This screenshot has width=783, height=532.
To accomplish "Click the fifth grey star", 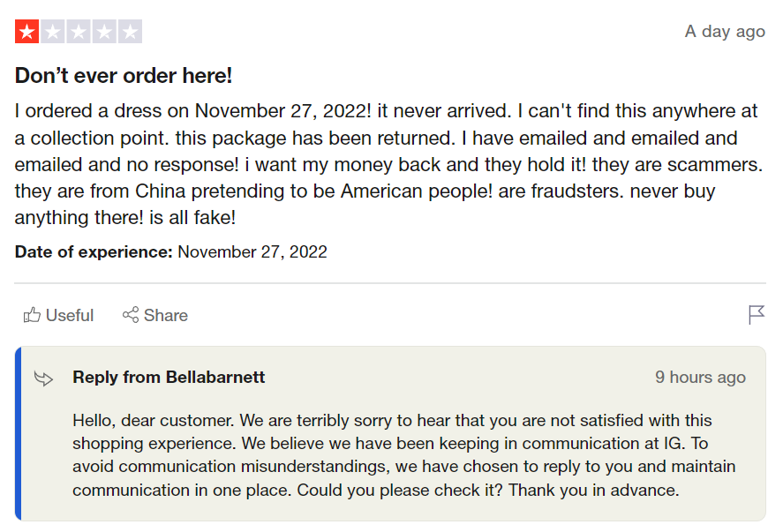I will coord(130,33).
